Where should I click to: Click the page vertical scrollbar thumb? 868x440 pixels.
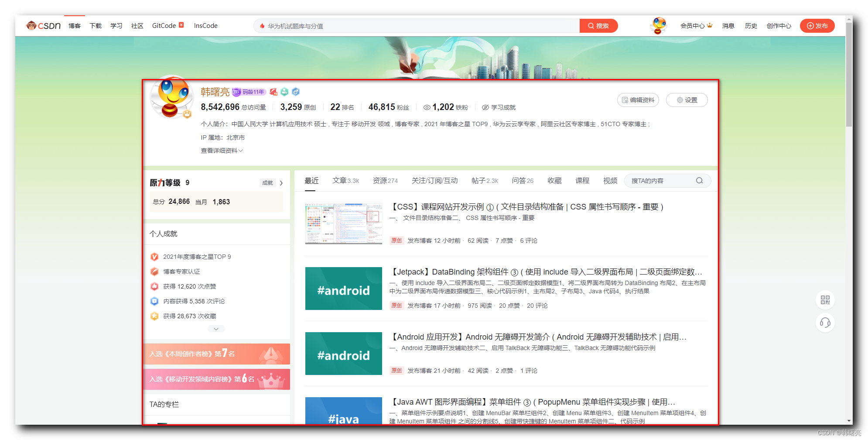pos(849,75)
